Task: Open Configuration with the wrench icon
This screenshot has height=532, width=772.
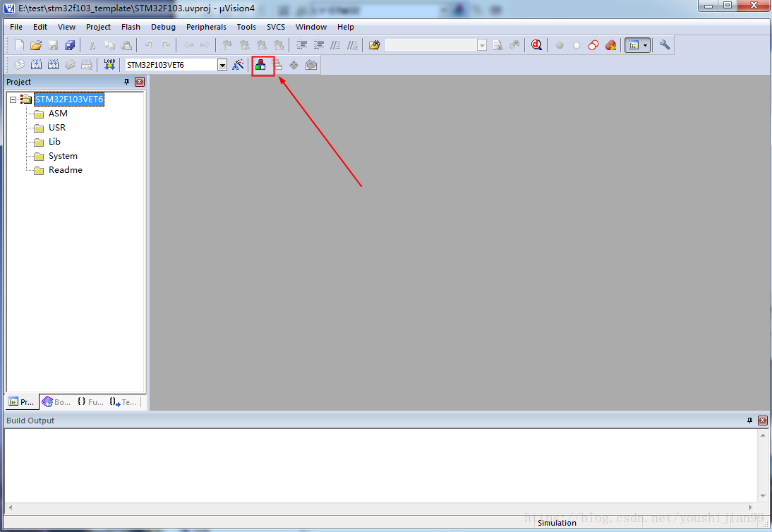Action: [x=664, y=45]
